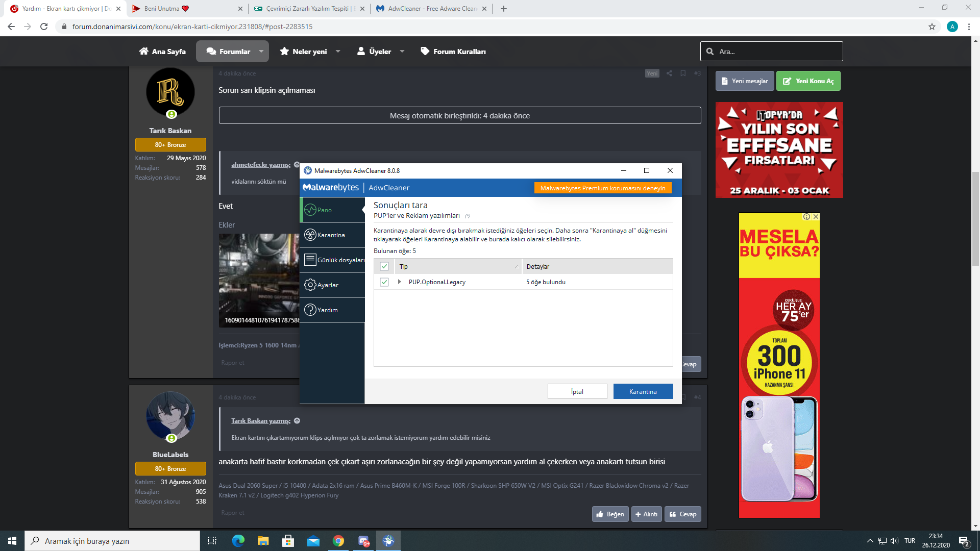Open Task View on taskbar

pyautogui.click(x=212, y=541)
